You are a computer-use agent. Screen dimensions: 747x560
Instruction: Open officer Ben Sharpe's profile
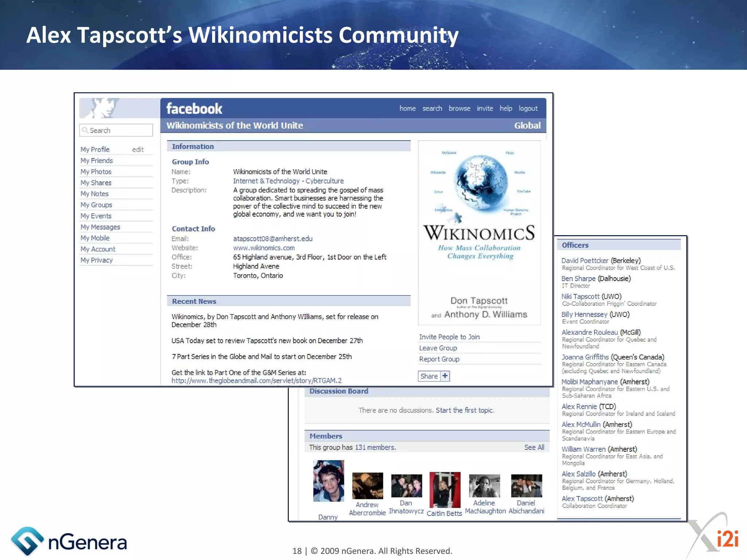(578, 279)
